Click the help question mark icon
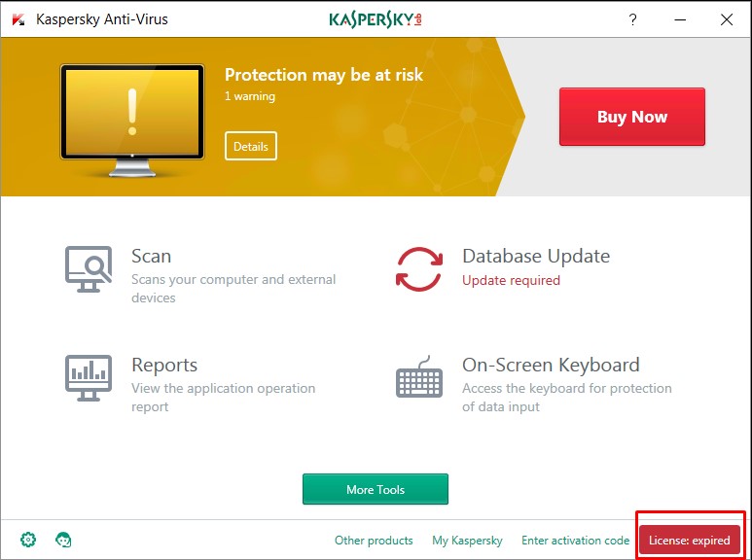The width and height of the screenshot is (752, 560). click(x=633, y=19)
